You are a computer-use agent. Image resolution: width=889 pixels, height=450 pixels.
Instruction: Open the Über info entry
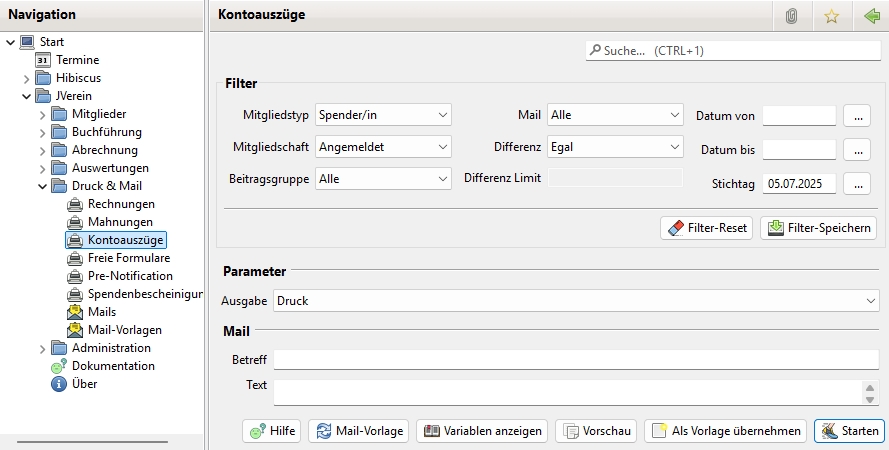(x=84, y=384)
